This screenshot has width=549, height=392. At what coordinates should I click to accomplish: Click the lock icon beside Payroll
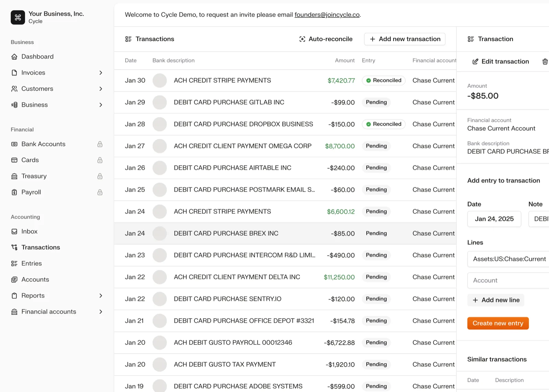(100, 192)
